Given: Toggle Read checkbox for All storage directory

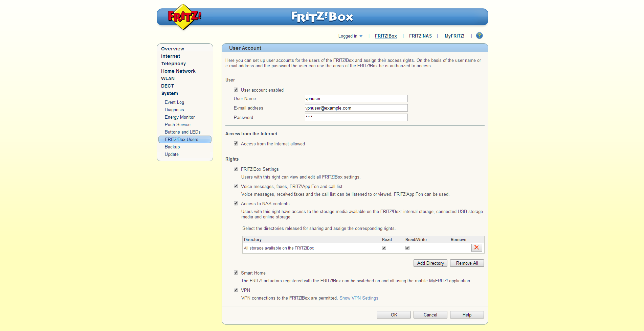Looking at the screenshot, I should [384, 248].
